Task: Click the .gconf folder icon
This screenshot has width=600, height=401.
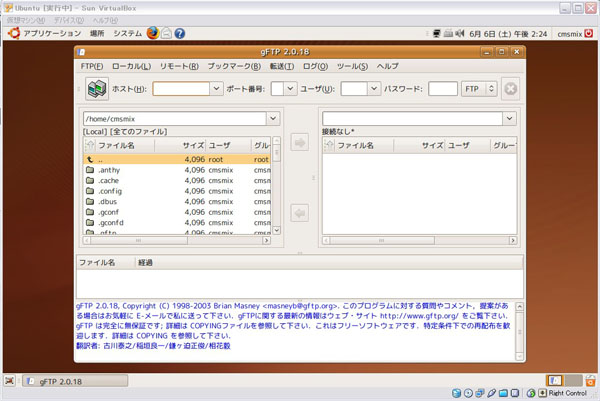Action: pyautogui.click(x=90, y=212)
